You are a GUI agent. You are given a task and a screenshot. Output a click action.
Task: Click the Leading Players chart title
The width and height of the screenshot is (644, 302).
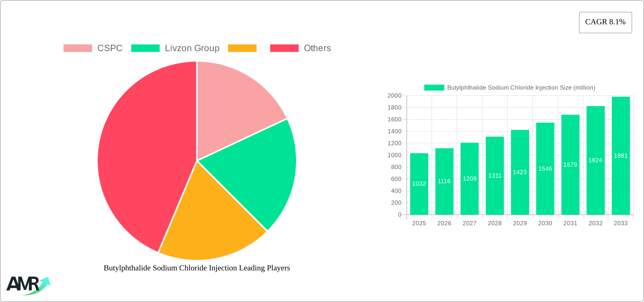197,268
